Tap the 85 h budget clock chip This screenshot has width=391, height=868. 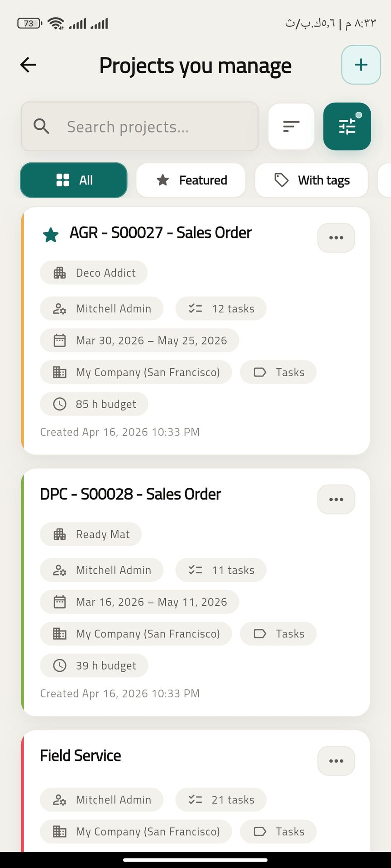click(94, 404)
